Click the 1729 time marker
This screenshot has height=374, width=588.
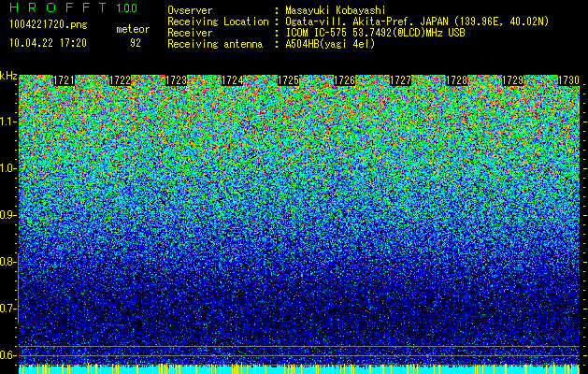(512, 80)
